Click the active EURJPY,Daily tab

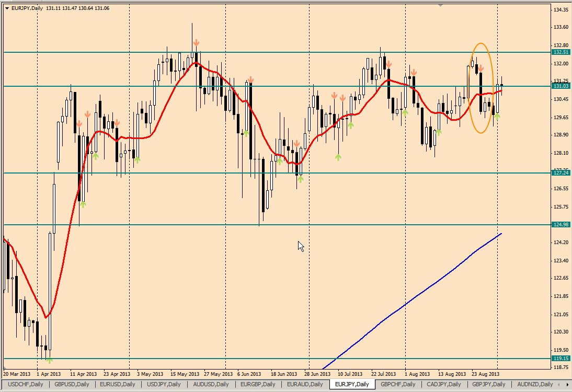pos(352,384)
